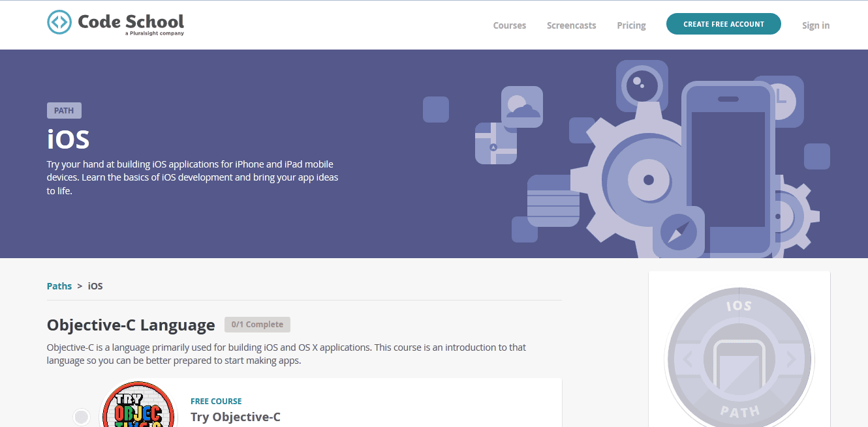Open the Try Objective-C course title
Screen dimensions: 868x427
pos(236,417)
